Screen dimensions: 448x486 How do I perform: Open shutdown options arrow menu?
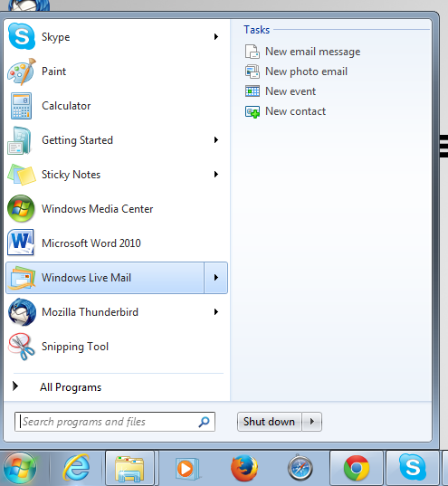click(x=312, y=422)
